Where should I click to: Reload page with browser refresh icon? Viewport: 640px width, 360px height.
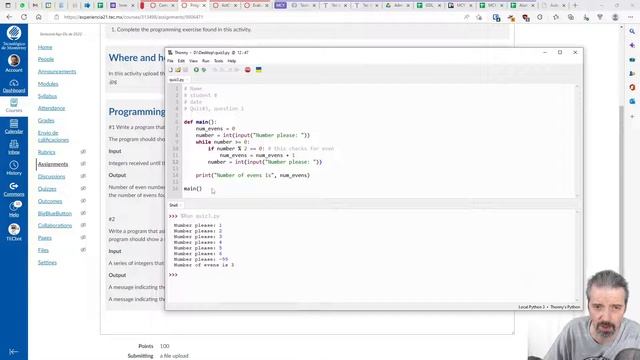24,17
